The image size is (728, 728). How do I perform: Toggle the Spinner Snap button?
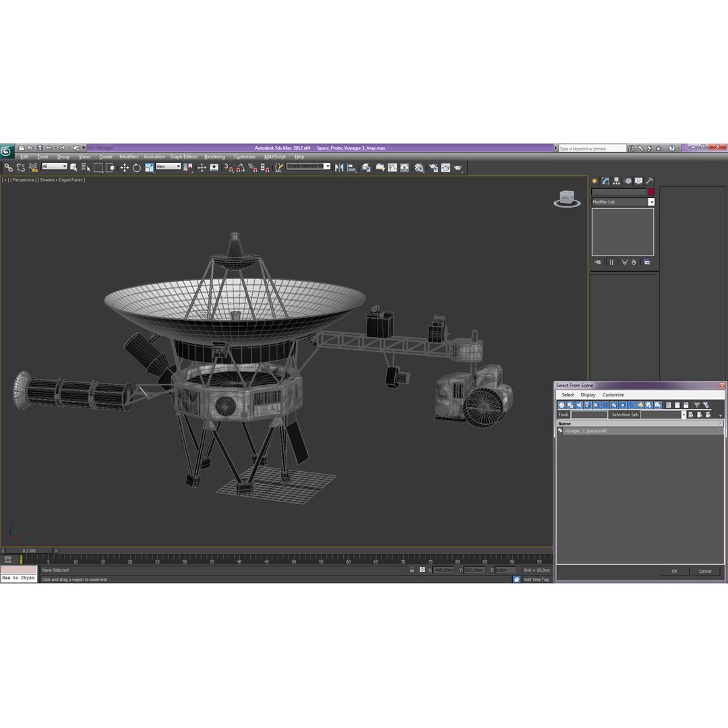(x=265, y=168)
